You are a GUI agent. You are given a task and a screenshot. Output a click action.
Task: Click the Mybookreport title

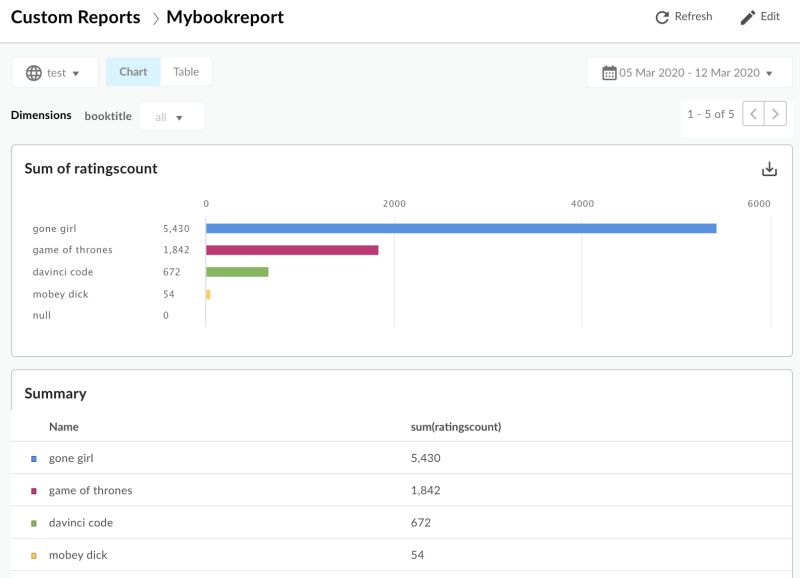pos(227,17)
